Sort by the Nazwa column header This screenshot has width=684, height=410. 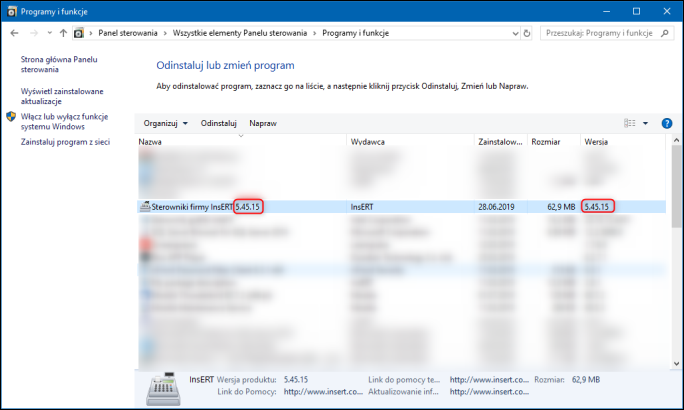pos(242,141)
